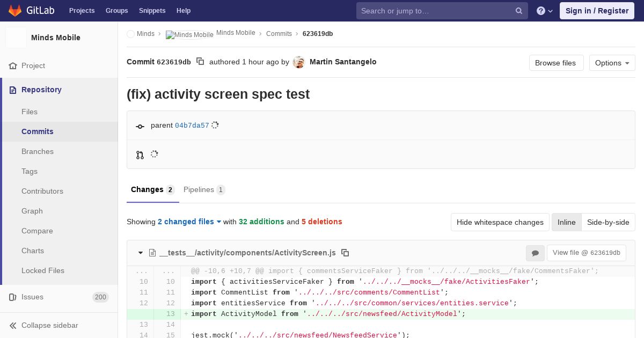Open Branches in the Repository menu
The image size is (644, 338).
click(38, 151)
